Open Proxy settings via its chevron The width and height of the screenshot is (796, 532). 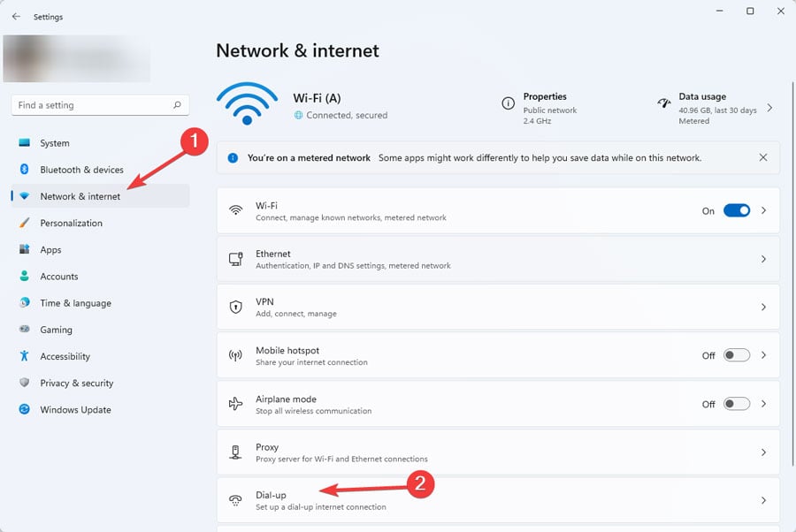click(x=763, y=452)
